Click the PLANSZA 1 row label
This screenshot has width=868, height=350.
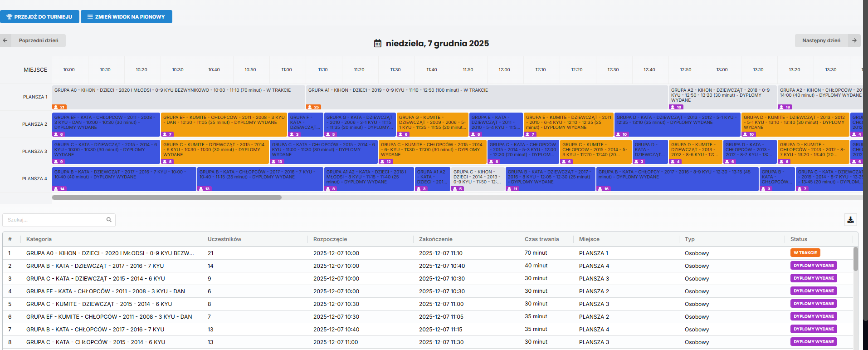pos(35,97)
